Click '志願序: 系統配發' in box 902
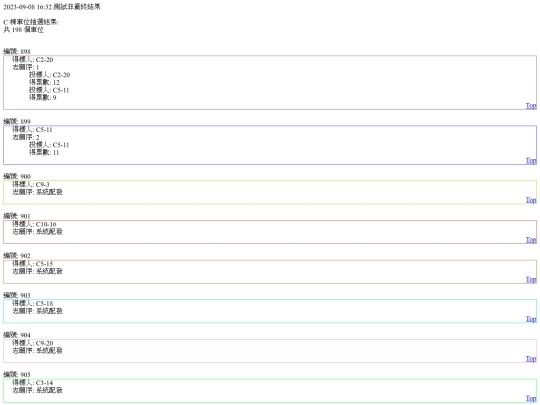Image resolution: width=540 pixels, height=405 pixels. pyautogui.click(x=38, y=271)
